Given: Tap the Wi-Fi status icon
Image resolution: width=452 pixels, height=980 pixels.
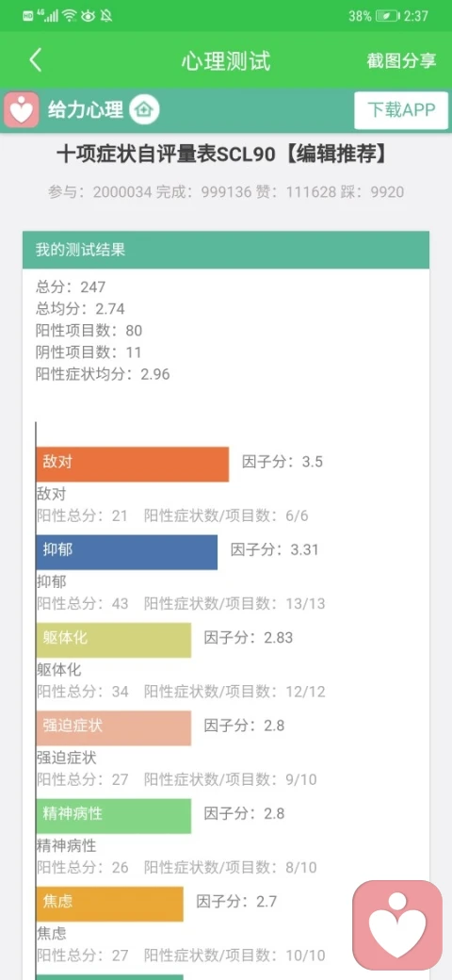Looking at the screenshot, I should pos(70,16).
